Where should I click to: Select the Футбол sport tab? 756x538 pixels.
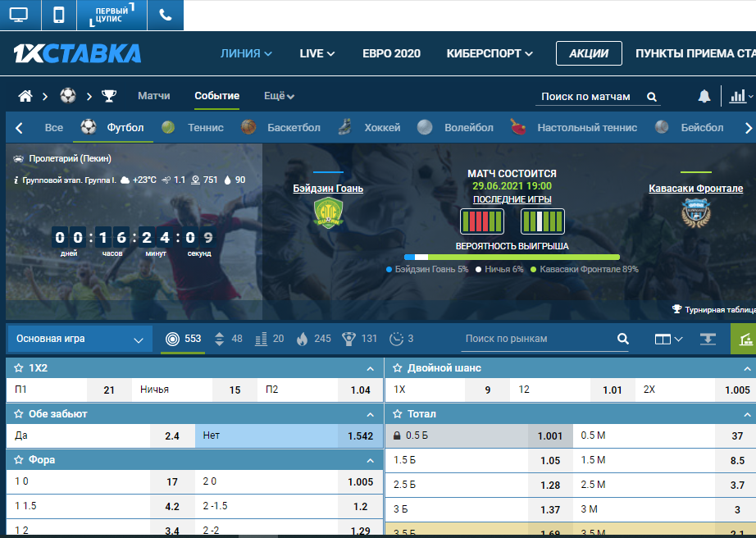(x=112, y=127)
